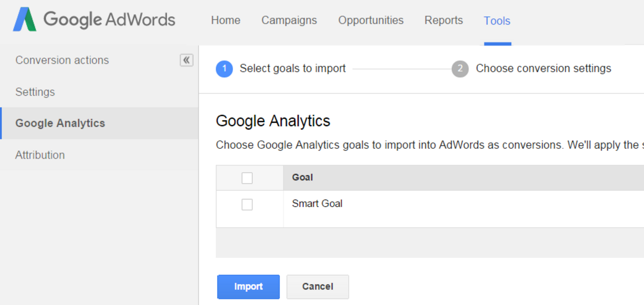Click the Choose conversion settings step label
The height and width of the screenshot is (305, 644).
(x=543, y=69)
